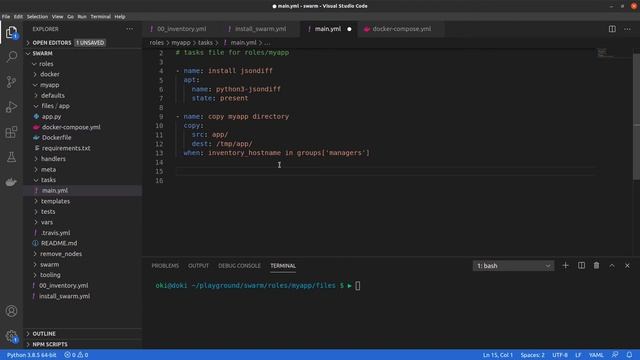Split the terminal pane
The image size is (640, 360).
pyautogui.click(x=581, y=266)
